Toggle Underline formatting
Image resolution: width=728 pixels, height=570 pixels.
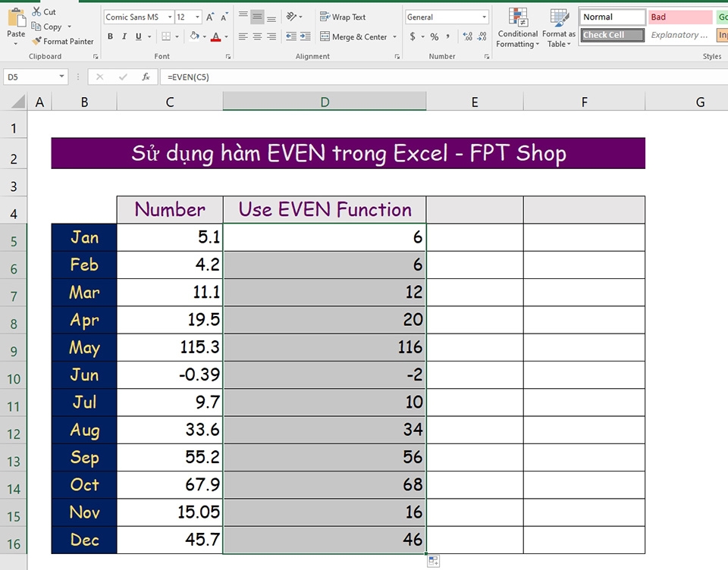138,36
